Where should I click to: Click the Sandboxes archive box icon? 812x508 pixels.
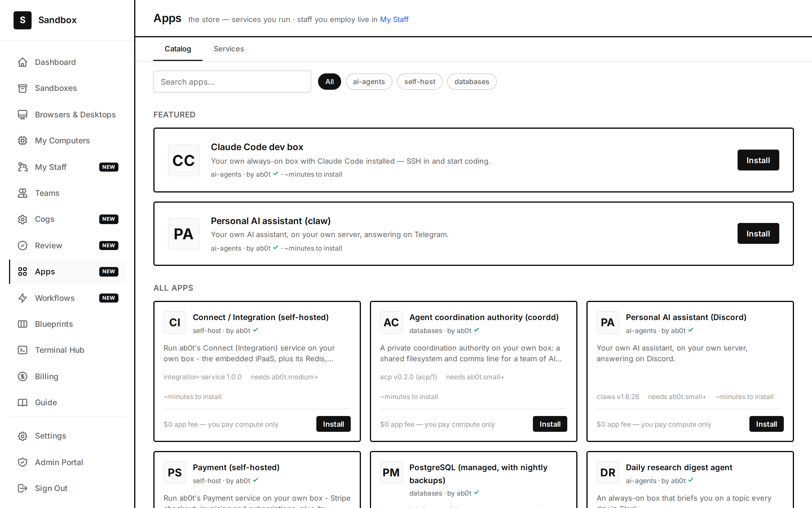[x=23, y=88]
